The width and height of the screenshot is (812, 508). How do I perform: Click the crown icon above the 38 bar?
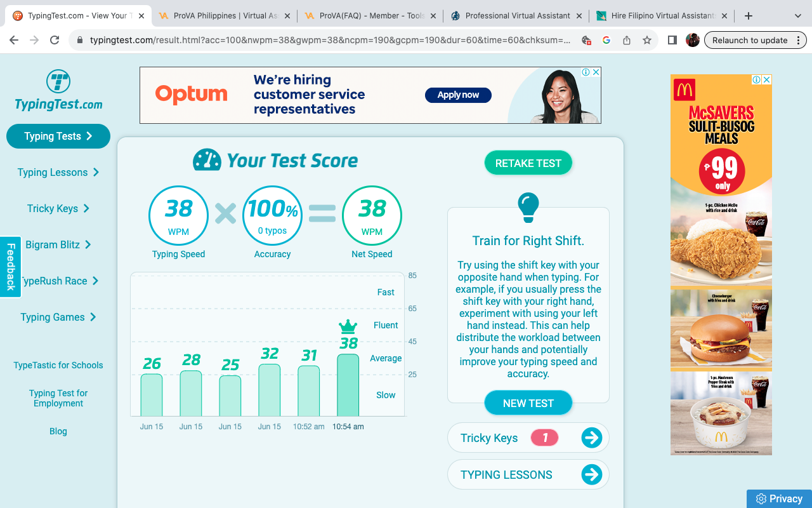[x=348, y=326]
